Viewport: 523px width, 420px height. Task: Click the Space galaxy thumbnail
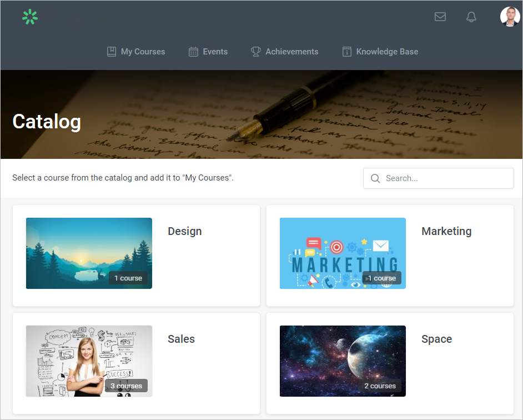[343, 361]
